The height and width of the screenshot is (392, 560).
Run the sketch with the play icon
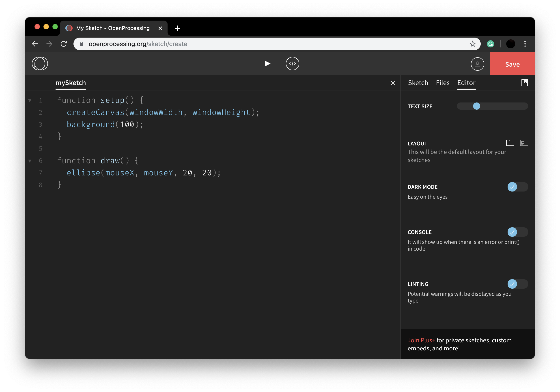coord(267,64)
